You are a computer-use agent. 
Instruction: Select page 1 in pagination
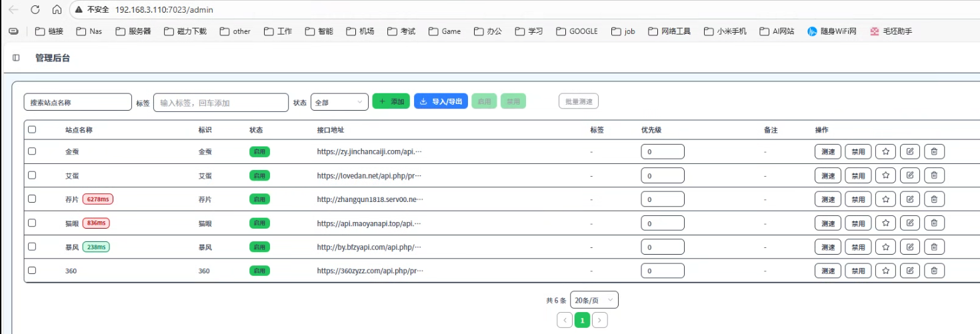[x=582, y=320]
